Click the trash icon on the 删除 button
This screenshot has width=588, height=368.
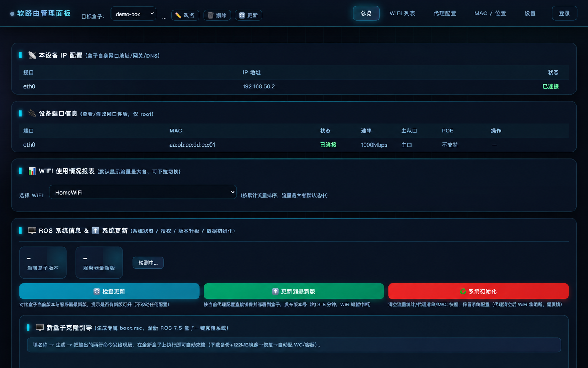[x=211, y=15]
